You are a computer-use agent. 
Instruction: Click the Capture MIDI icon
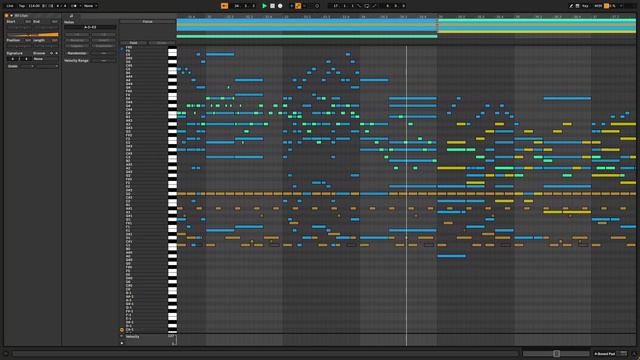click(317, 6)
